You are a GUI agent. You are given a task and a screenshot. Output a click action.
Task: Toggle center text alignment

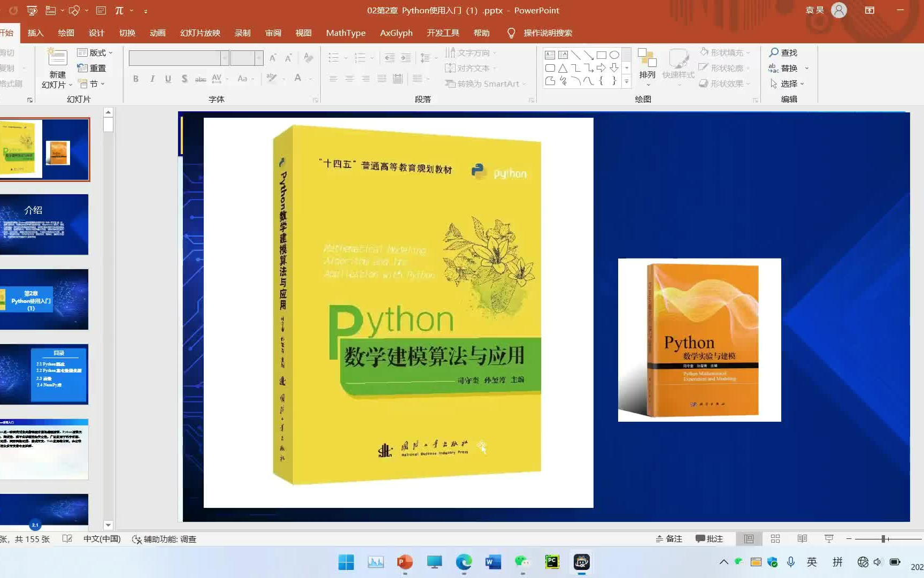(x=349, y=79)
